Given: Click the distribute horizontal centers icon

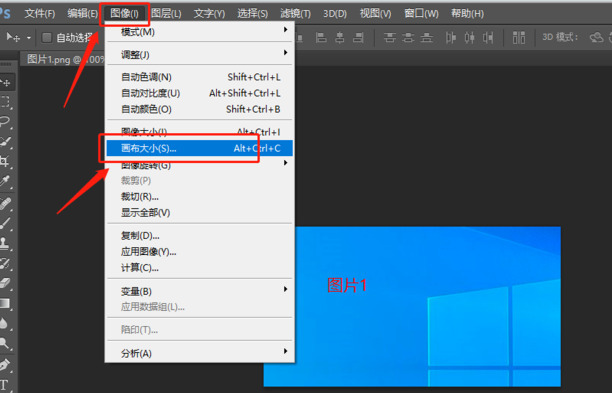Looking at the screenshot, I should (470, 37).
